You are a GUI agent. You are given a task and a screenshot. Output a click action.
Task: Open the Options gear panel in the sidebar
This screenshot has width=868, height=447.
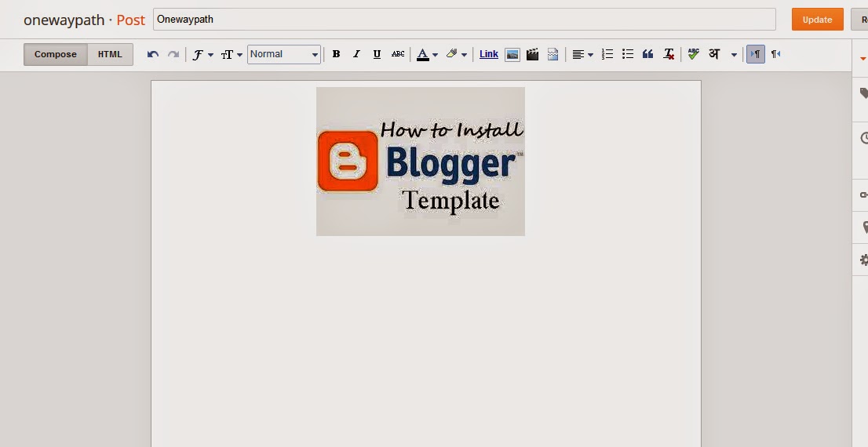click(863, 260)
